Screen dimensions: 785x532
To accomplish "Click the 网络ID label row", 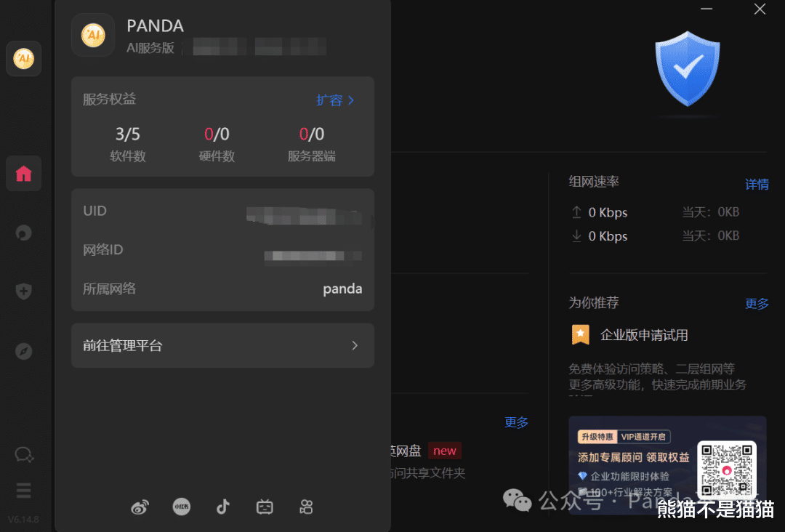I will point(223,250).
